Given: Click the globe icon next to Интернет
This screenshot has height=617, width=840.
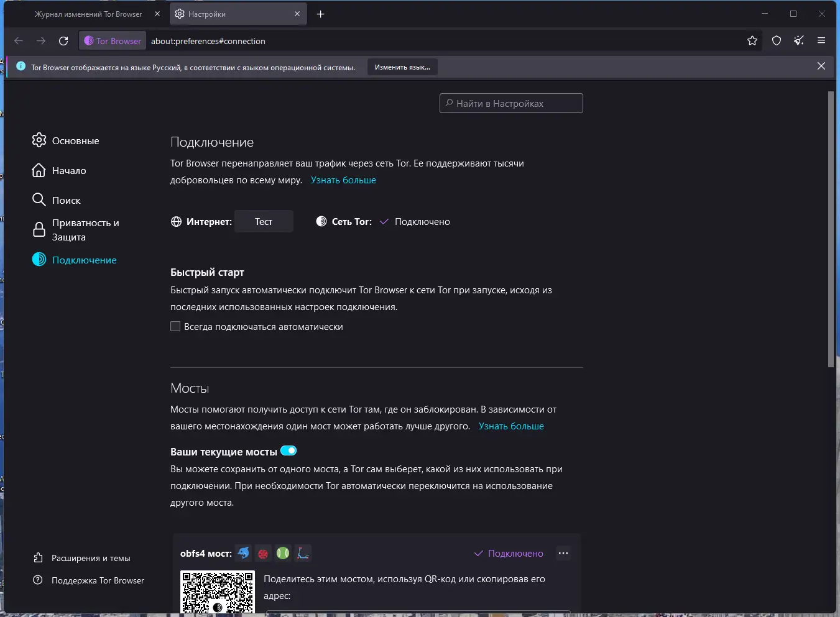Looking at the screenshot, I should (x=177, y=222).
